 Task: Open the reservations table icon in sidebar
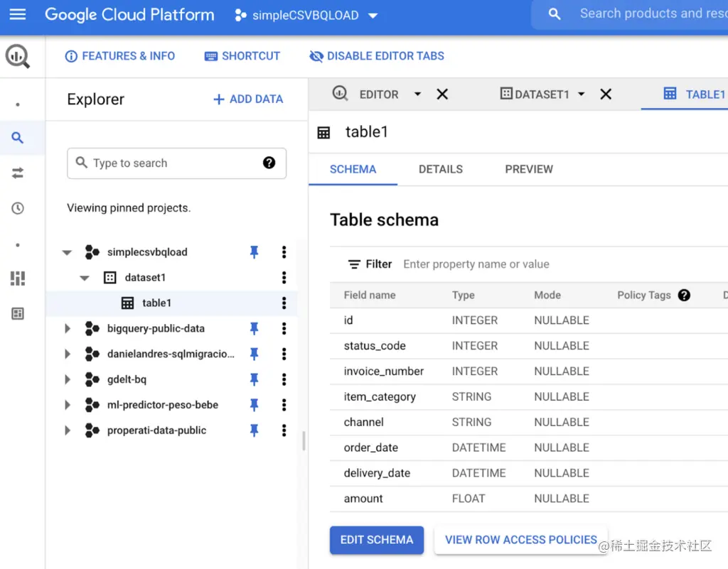(18, 313)
